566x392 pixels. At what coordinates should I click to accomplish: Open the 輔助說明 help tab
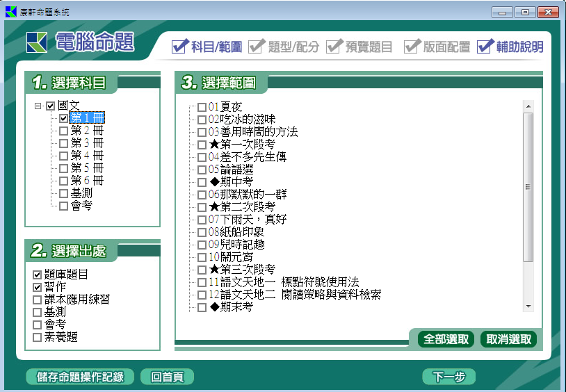(510, 47)
